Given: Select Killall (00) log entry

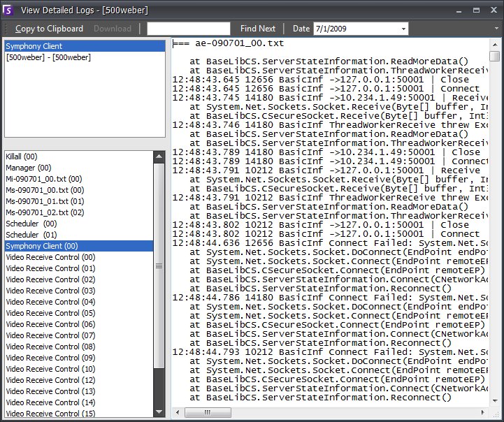Looking at the screenshot, I should click(x=79, y=157).
